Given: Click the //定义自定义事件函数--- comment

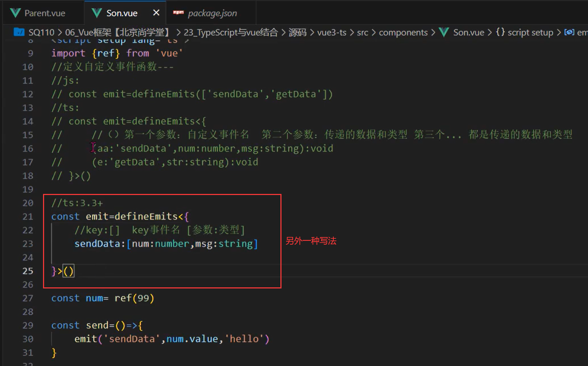Looking at the screenshot, I should [x=113, y=67].
